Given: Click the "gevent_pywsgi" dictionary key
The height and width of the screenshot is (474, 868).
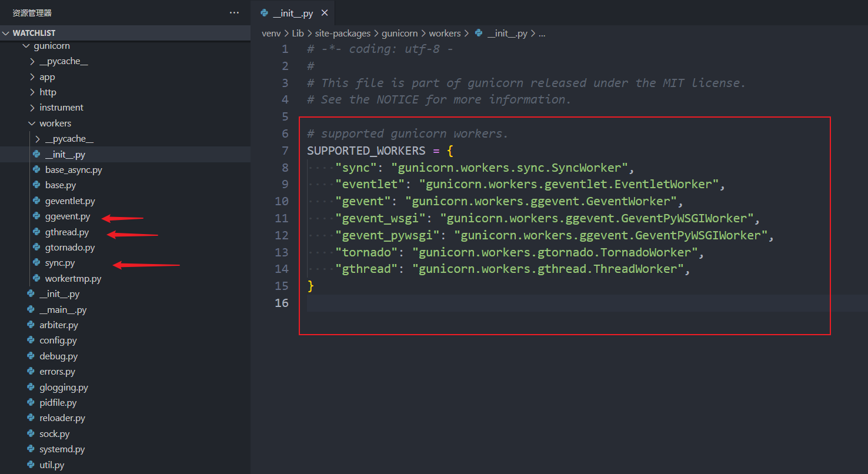Looking at the screenshot, I should pyautogui.click(x=387, y=235).
